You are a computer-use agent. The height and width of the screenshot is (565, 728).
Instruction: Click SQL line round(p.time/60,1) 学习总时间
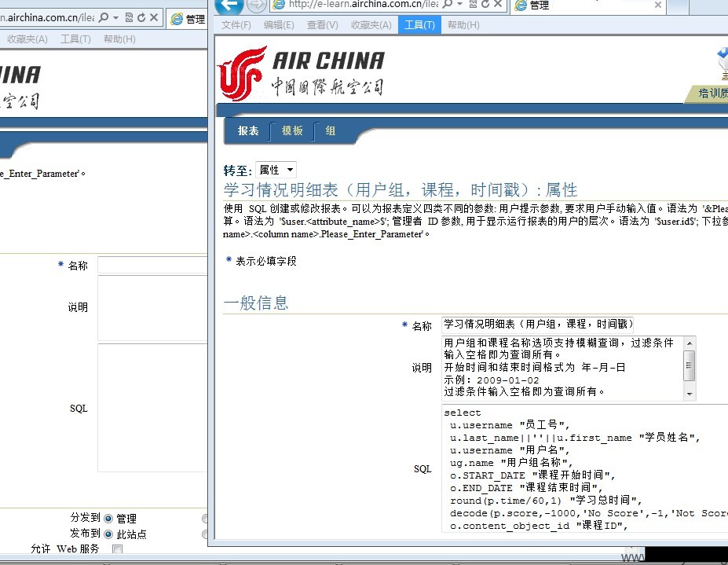(x=546, y=501)
